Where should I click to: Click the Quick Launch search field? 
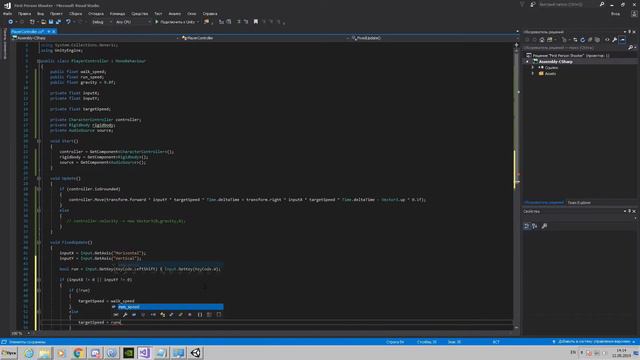pyautogui.click(x=568, y=4)
